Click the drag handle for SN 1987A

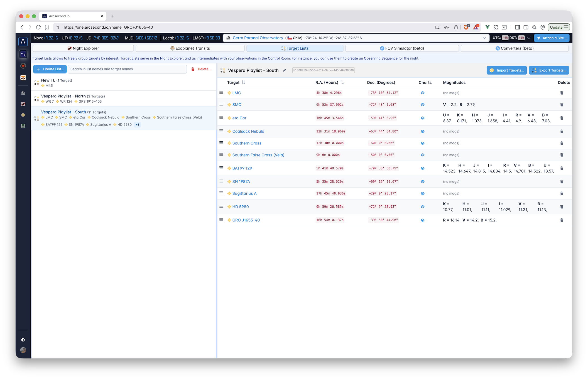pyautogui.click(x=221, y=181)
